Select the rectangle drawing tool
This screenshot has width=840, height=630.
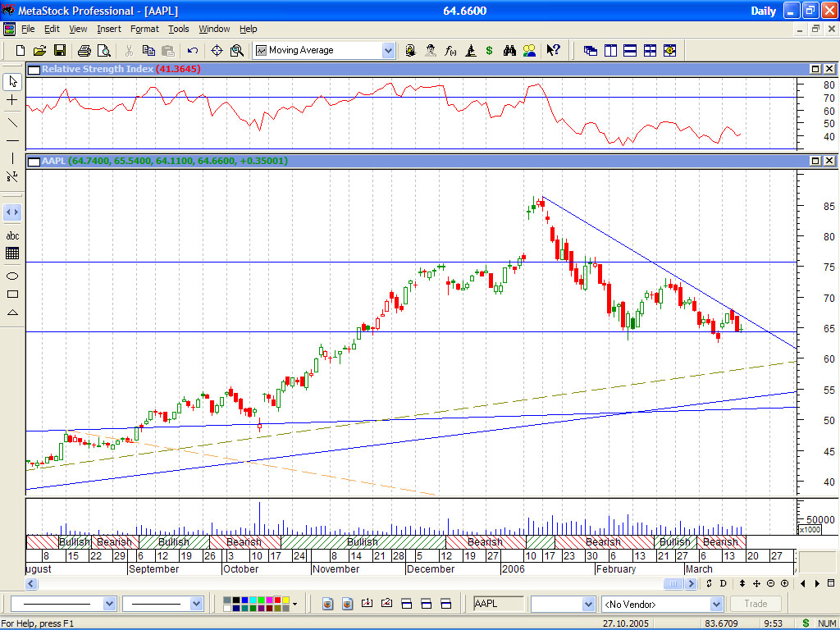13,294
